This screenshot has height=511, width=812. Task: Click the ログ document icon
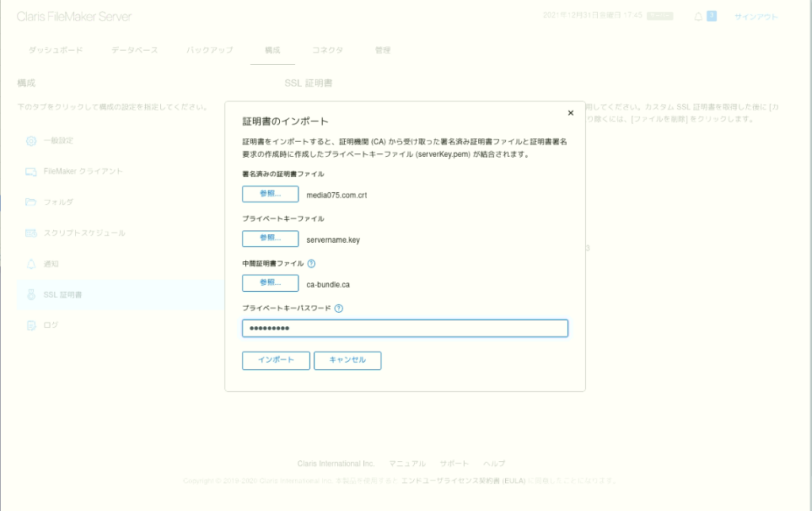(x=31, y=325)
